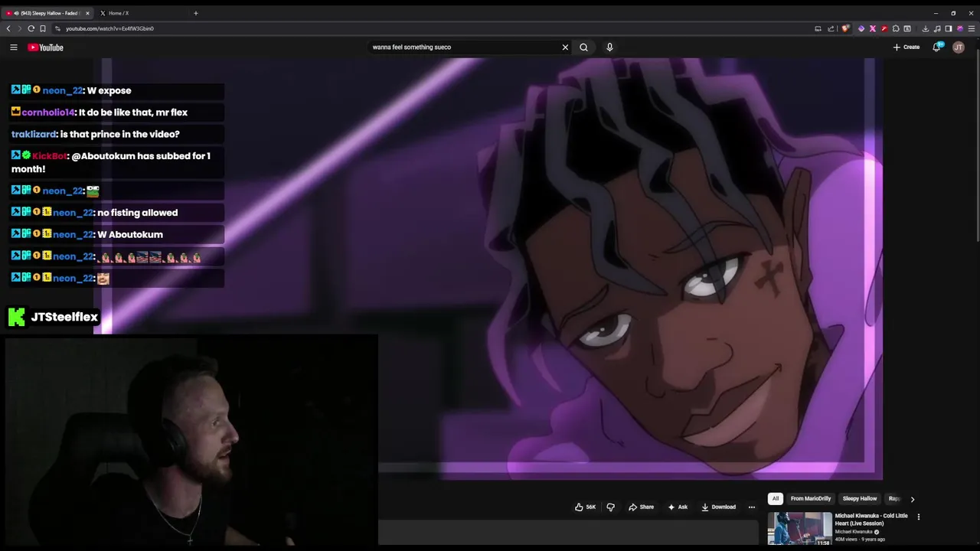Go forward in browser history
Viewport: 980px width, 551px height.
[x=19, y=28]
